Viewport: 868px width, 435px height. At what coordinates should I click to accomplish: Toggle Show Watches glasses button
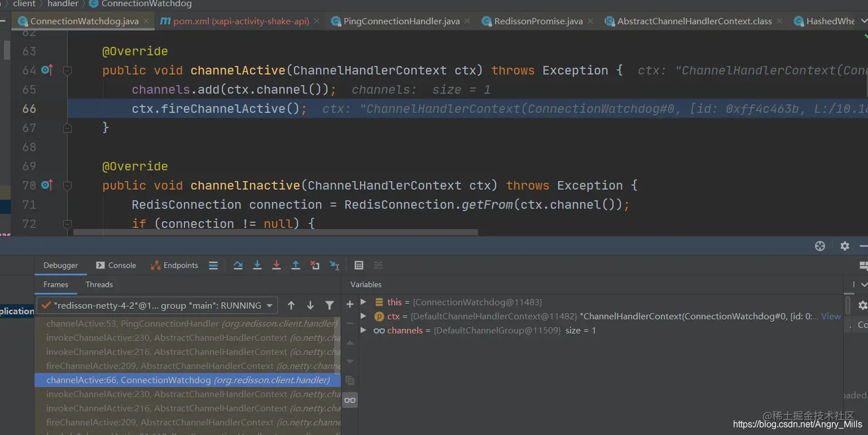click(350, 400)
